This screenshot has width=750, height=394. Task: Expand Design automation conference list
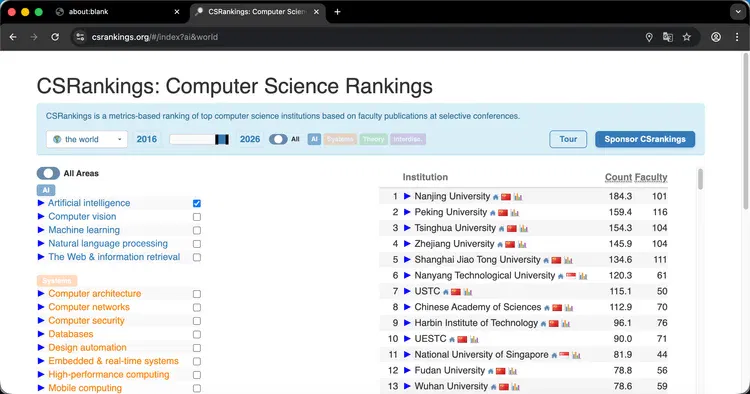(x=41, y=347)
